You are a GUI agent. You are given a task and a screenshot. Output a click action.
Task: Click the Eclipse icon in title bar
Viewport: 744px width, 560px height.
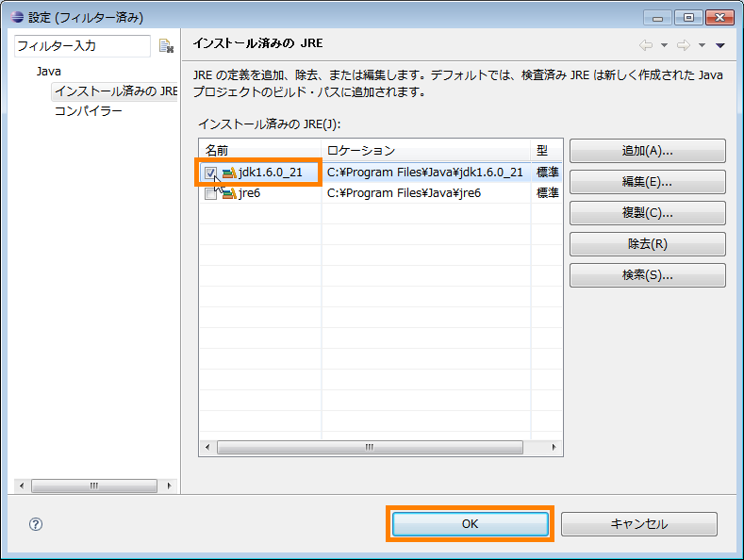point(17,18)
